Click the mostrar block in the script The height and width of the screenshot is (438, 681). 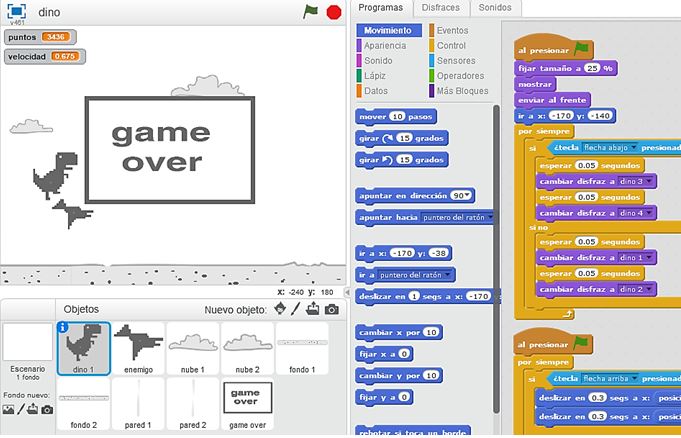click(535, 84)
